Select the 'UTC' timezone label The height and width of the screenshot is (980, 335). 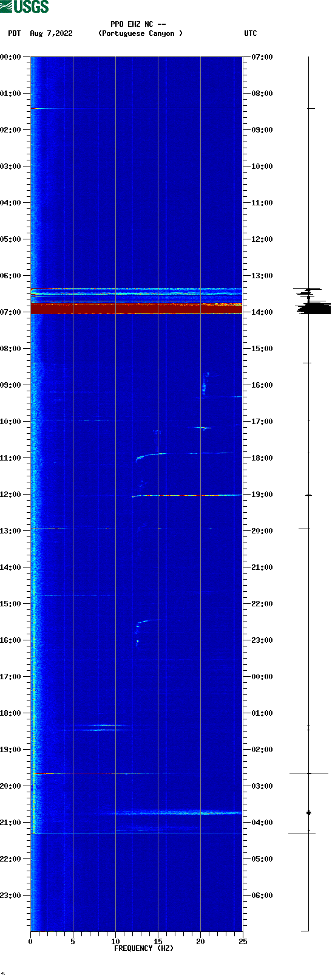coord(251,33)
